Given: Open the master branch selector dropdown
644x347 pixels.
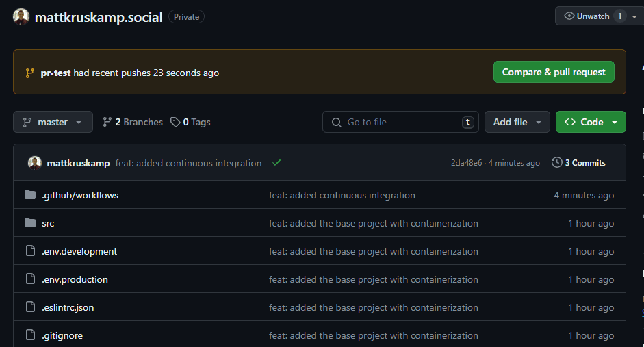Looking at the screenshot, I should 53,122.
